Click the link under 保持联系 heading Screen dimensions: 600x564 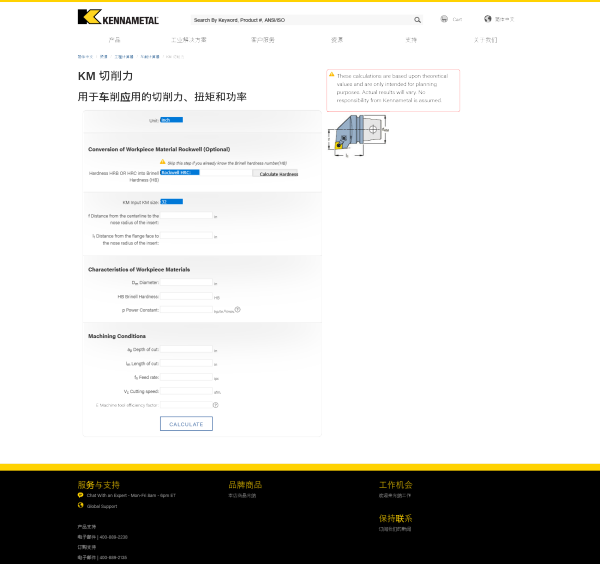pyautogui.click(x=395, y=529)
